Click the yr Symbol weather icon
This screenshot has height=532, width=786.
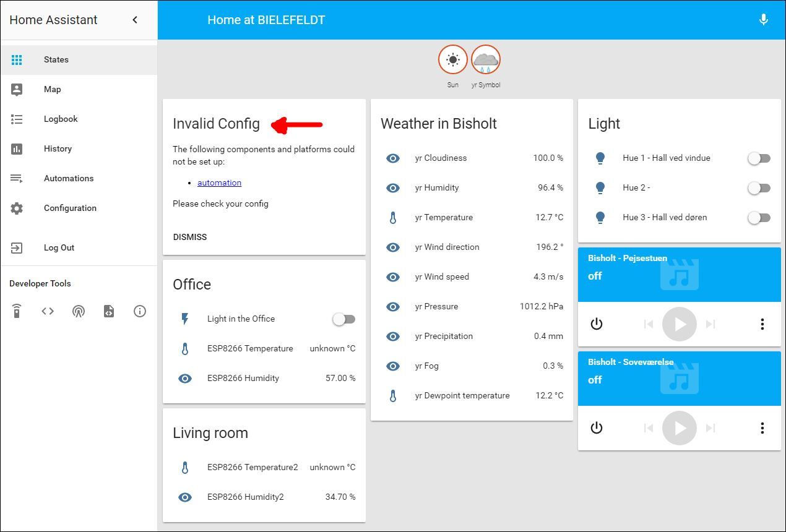[486, 59]
